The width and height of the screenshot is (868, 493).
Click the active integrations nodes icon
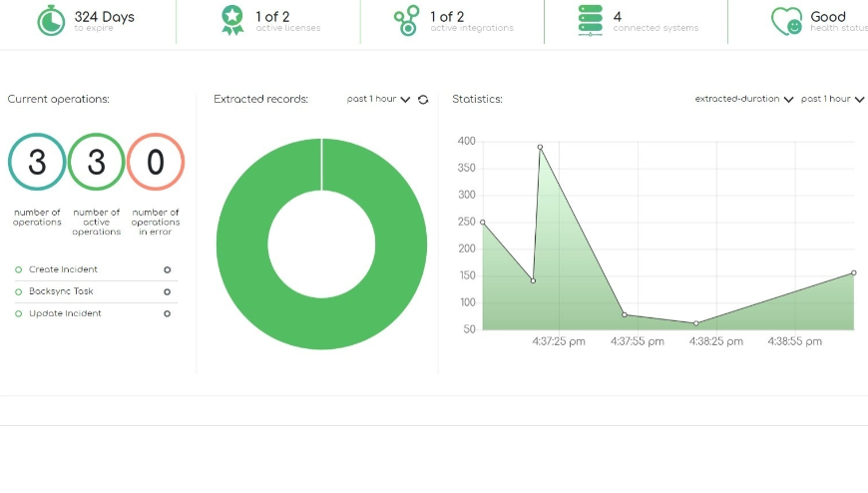coord(407,21)
